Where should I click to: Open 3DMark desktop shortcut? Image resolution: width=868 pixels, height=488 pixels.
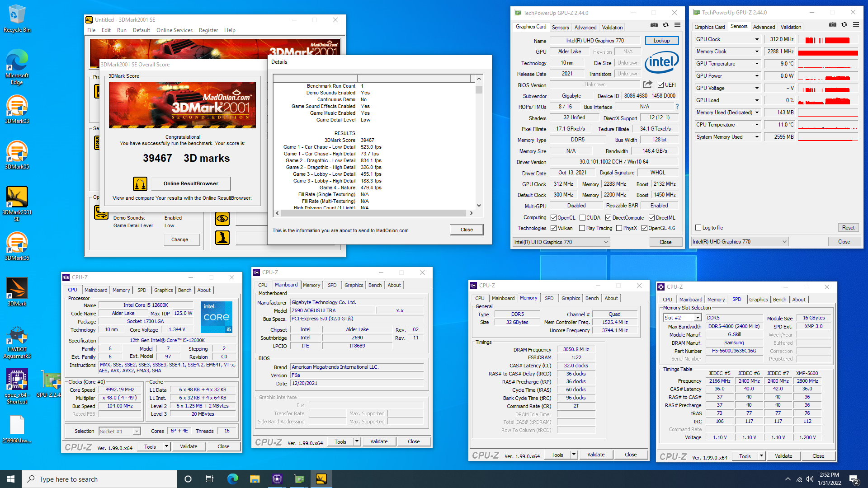[17, 292]
